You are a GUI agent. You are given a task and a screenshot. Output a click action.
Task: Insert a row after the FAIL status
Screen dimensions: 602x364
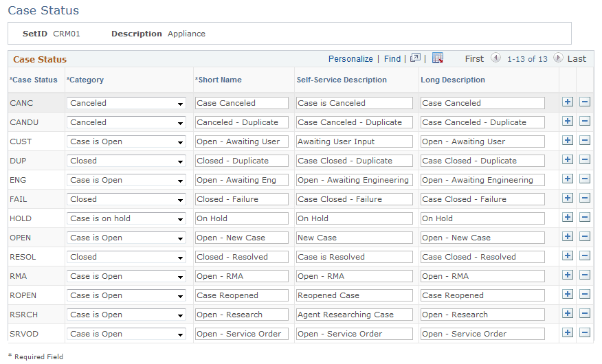pyautogui.click(x=568, y=198)
